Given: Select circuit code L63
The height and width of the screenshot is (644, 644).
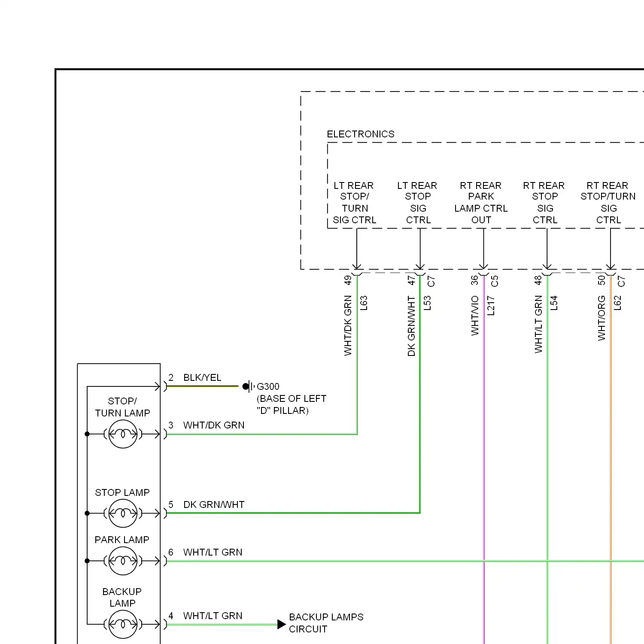Looking at the screenshot, I should pos(364,303).
